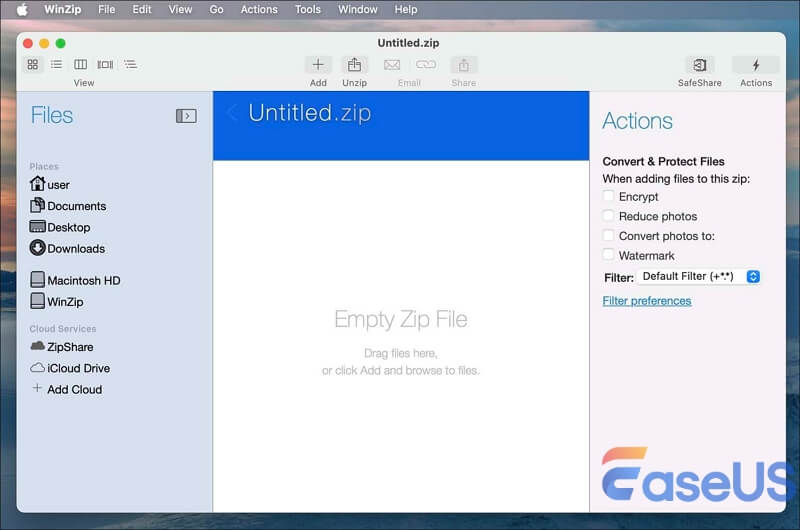Select the Macintosh HD volume
This screenshot has height=530, width=800.
[x=75, y=280]
